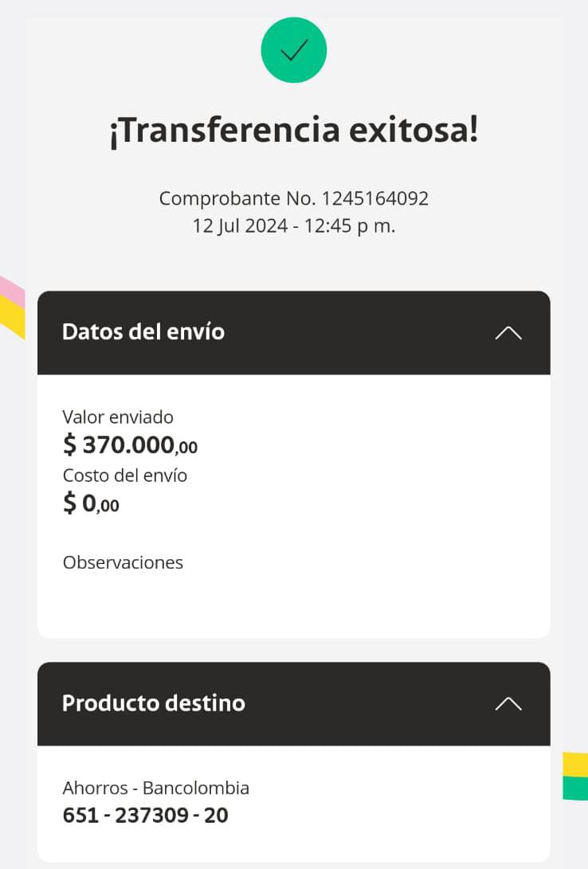This screenshot has height=869, width=588.
Task: Select account number 651 - 237309 - 20
Action: coord(145,816)
